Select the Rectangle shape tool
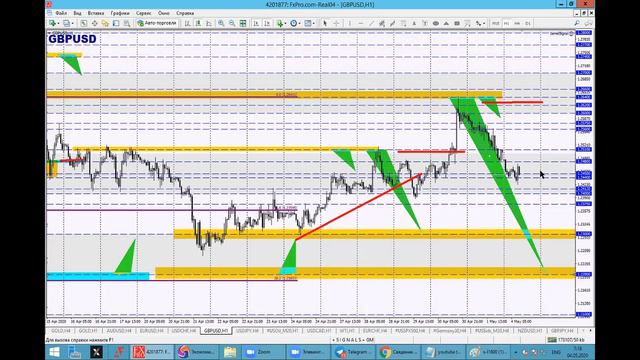 pos(457,23)
